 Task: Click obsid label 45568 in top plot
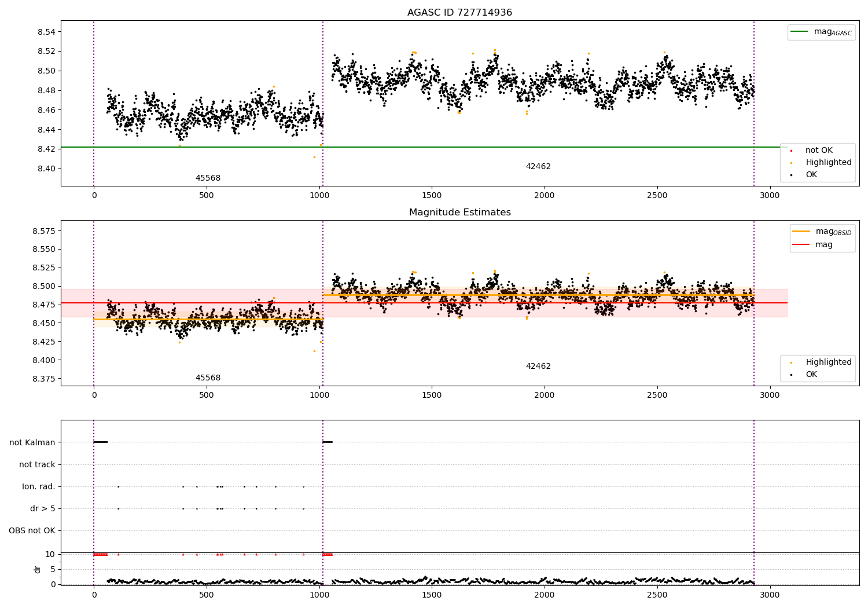[208, 178]
